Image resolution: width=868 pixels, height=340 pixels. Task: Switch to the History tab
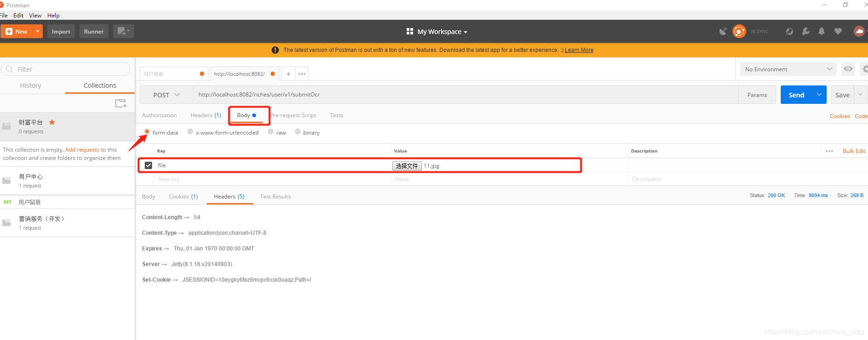click(x=31, y=85)
